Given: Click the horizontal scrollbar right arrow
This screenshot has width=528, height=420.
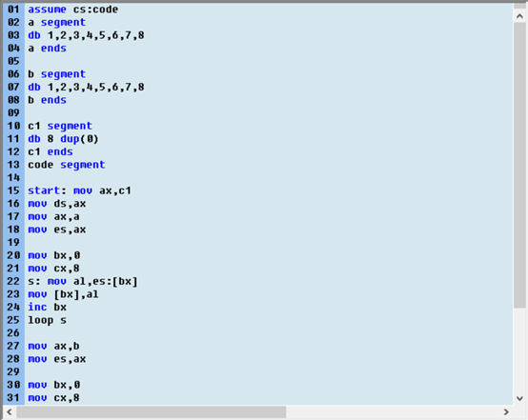Looking at the screenshot, I should [x=506, y=412].
